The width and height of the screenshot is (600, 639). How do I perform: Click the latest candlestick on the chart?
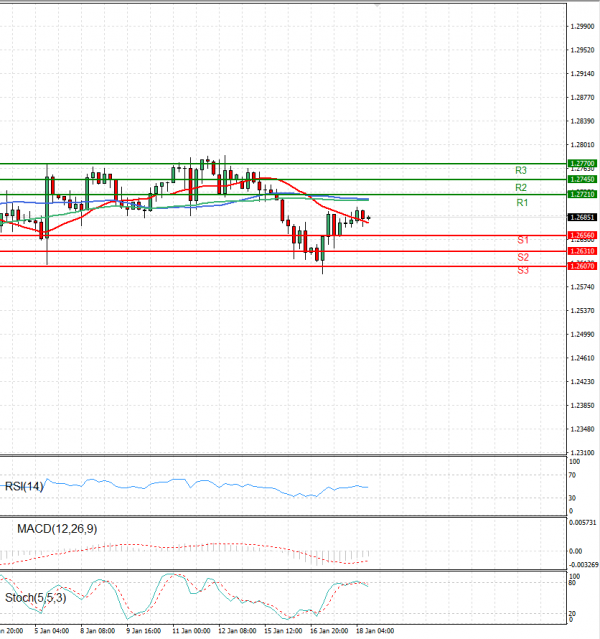[368, 218]
